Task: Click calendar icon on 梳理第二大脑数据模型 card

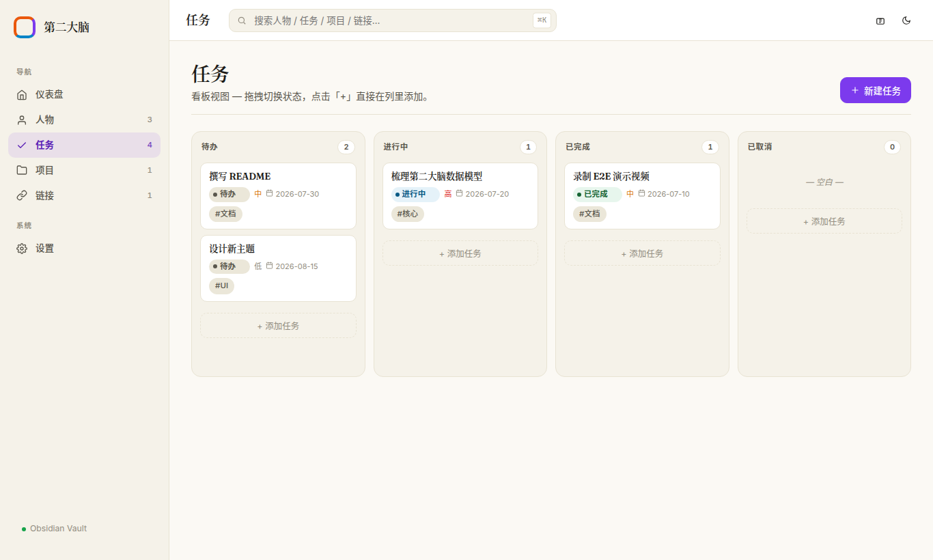Action: tap(459, 194)
